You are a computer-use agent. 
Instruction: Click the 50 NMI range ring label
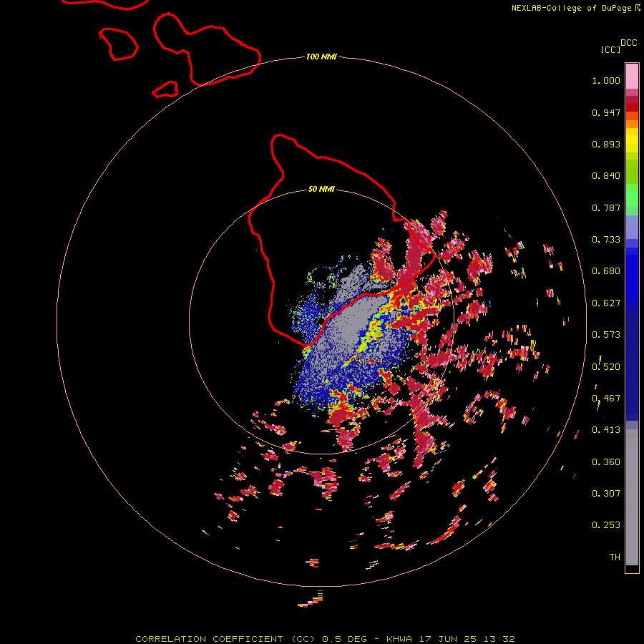[321, 189]
